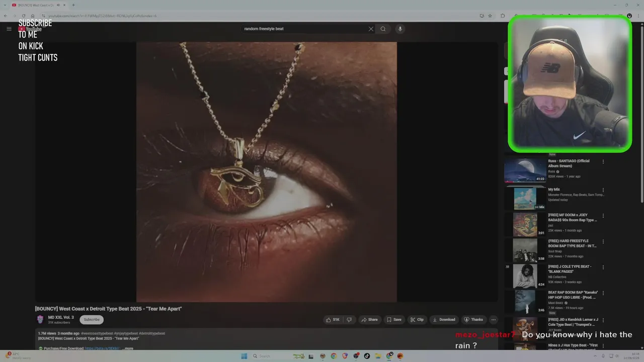
Task: Open Google Chrome from the taskbar
Action: click(333, 356)
